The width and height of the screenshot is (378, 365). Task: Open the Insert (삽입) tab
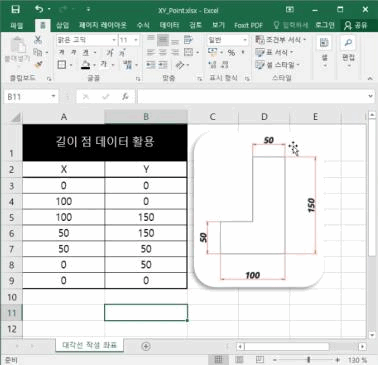point(62,25)
